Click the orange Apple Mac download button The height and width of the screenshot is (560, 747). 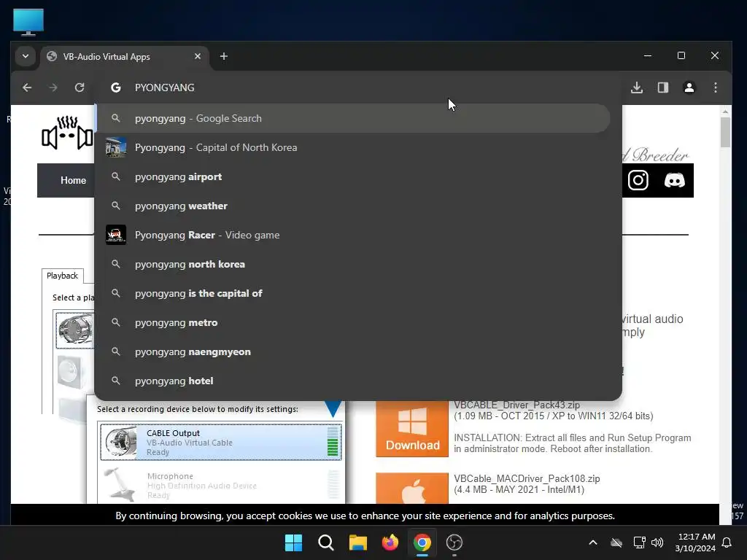(412, 488)
